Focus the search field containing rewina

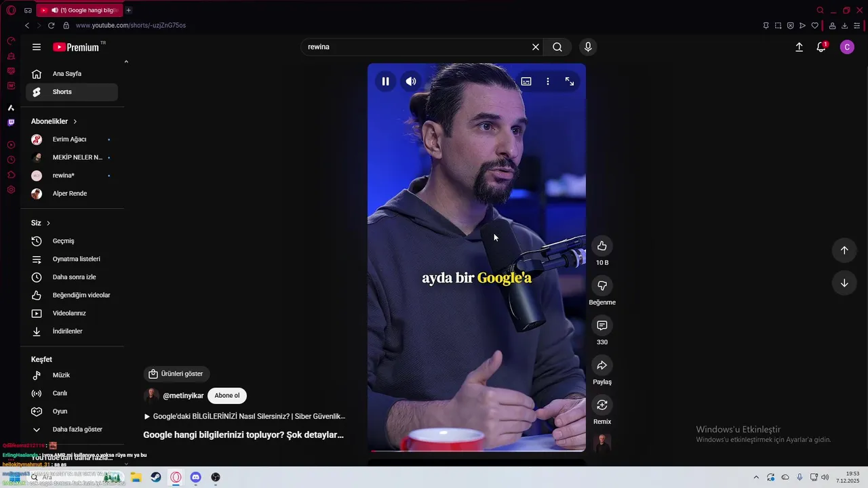pos(415,47)
